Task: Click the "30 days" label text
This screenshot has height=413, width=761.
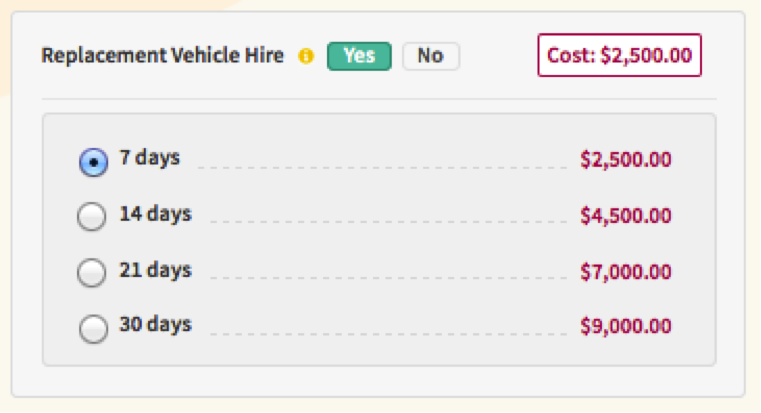Action: (155, 325)
